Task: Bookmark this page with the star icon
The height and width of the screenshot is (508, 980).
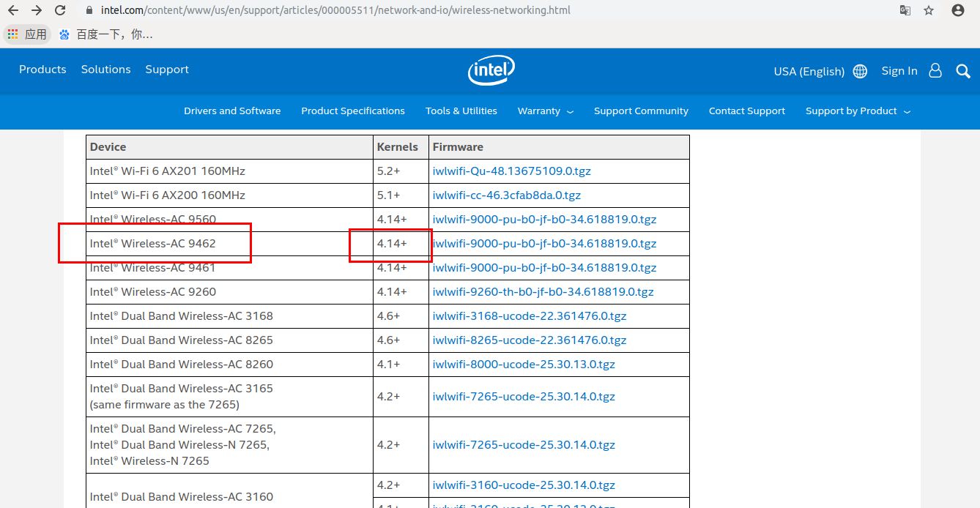Action: pos(929,10)
